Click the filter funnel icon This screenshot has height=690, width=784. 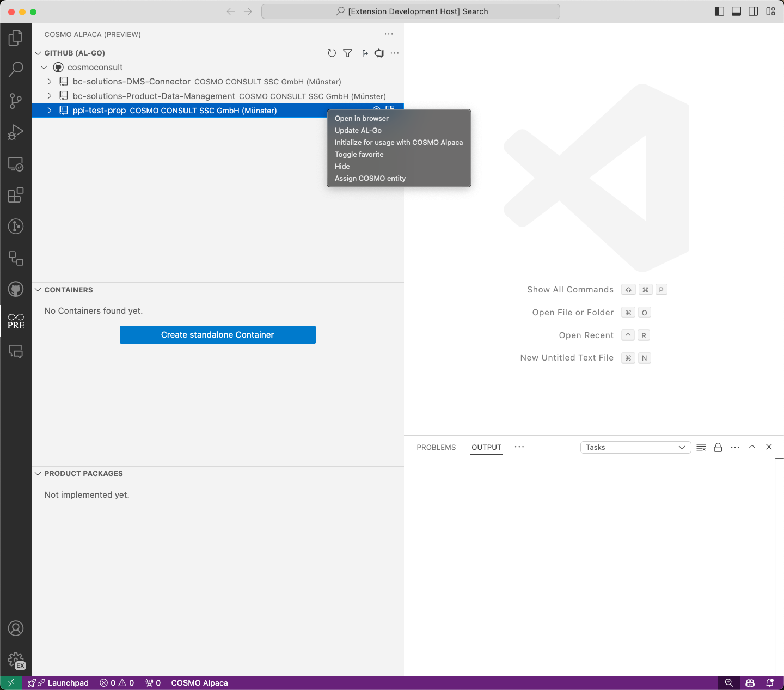[348, 53]
